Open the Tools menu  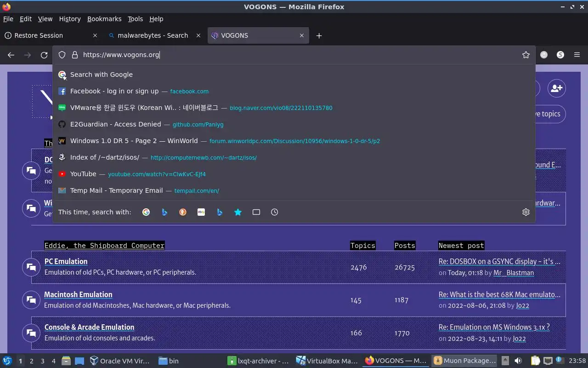(x=136, y=19)
